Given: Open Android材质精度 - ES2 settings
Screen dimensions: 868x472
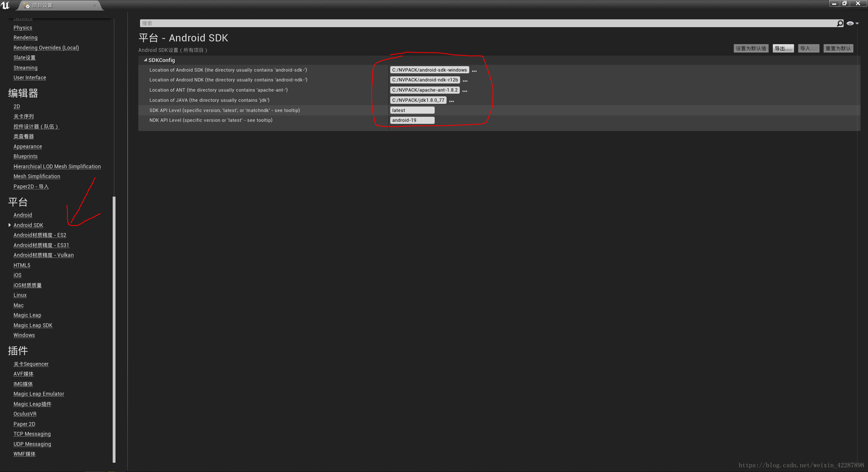Looking at the screenshot, I should [40, 235].
